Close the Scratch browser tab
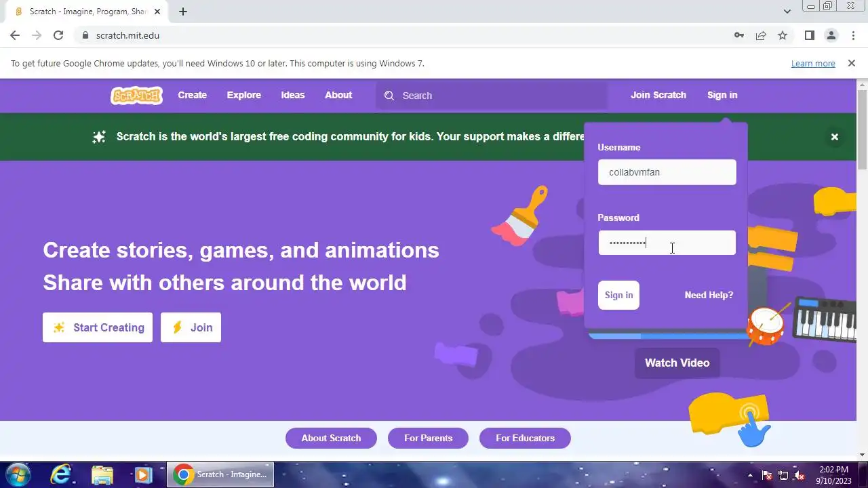868x488 pixels. point(157,12)
